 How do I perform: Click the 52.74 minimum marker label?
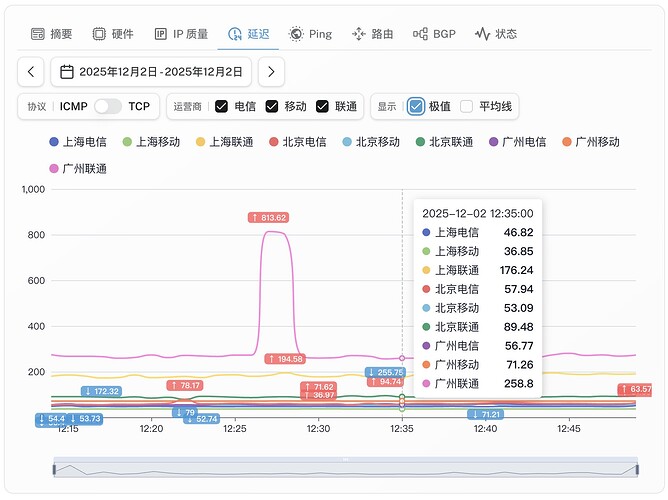coord(202,419)
